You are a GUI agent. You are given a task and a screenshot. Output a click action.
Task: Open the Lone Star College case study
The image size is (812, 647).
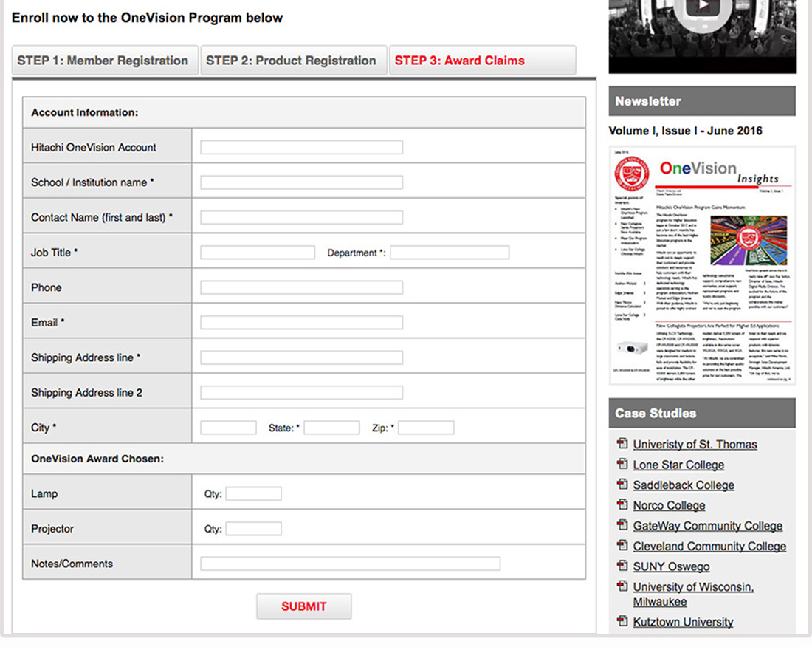tap(678, 465)
